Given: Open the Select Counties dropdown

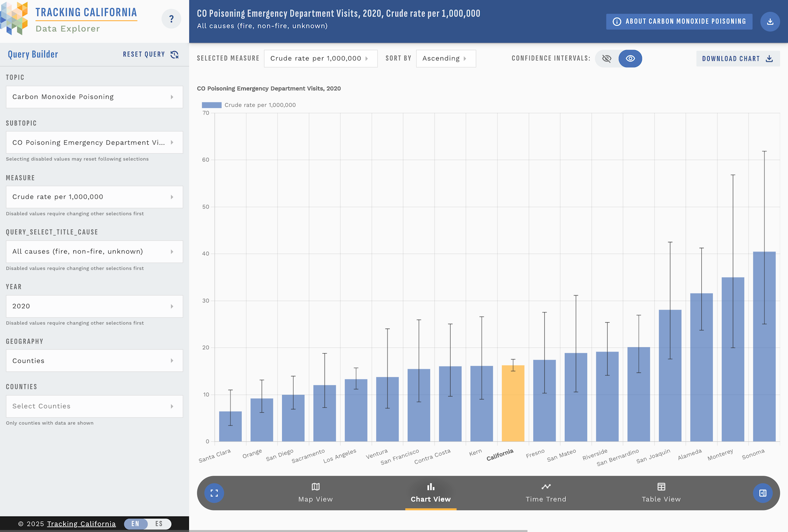Looking at the screenshot, I should click(x=94, y=406).
